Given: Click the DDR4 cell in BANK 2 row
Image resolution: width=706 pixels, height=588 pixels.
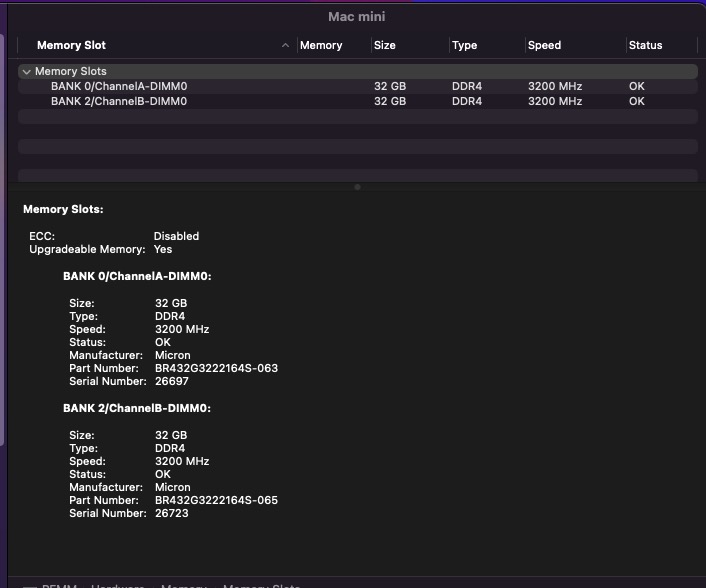Looking at the screenshot, I should (x=467, y=101).
